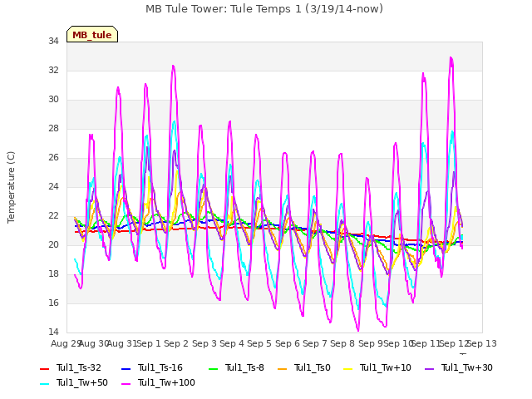Select the Tul1_Tw+30 legend label

pyautogui.click(x=467, y=367)
